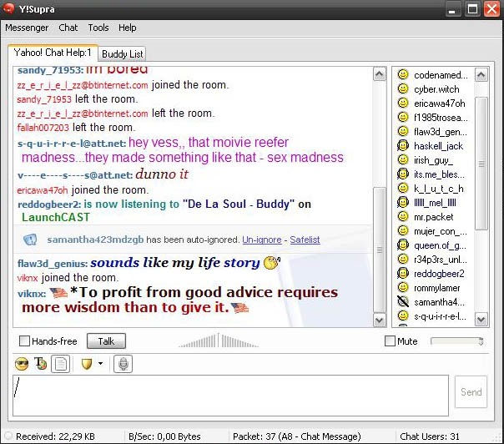
Task: Open the text formatting font tool
Action: click(41, 364)
